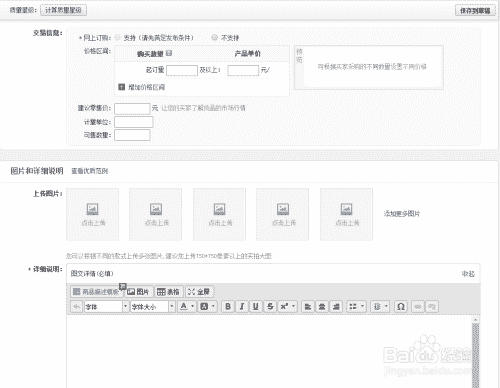This screenshot has width=500, height=388.
Task: Switch editor to 全屏 fullscreen
Action: (199, 292)
